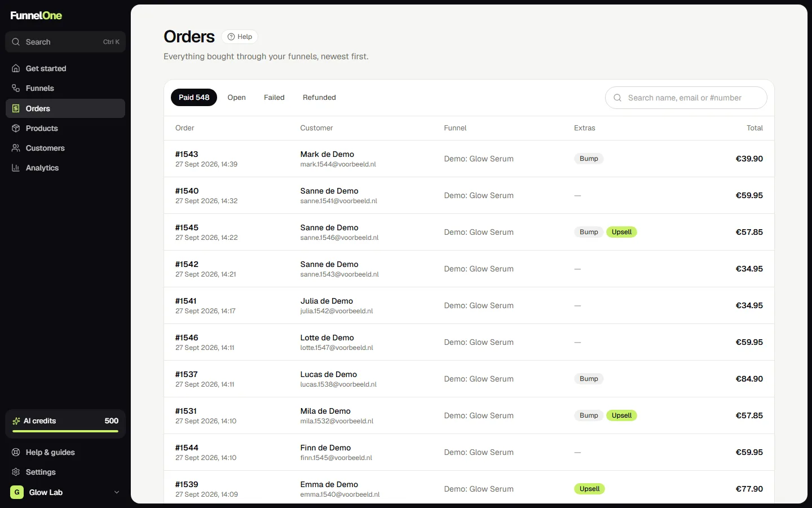Screen dimensions: 812x508
Task: Switch to the Refunded orders tab
Action: click(319, 97)
